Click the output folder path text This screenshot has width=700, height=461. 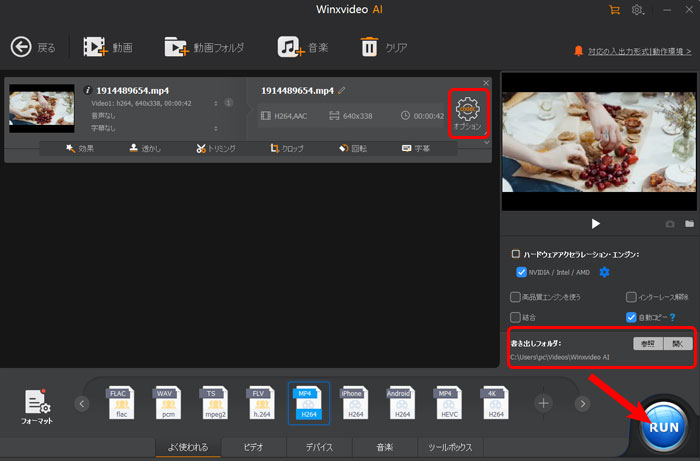click(x=560, y=357)
